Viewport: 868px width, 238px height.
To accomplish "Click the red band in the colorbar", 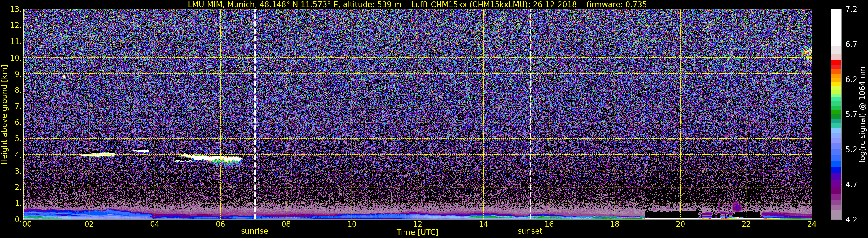I will pos(836,64).
